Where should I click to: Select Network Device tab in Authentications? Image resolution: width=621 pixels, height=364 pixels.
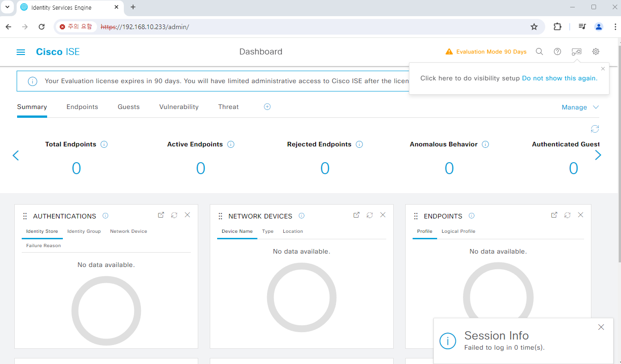(x=128, y=231)
